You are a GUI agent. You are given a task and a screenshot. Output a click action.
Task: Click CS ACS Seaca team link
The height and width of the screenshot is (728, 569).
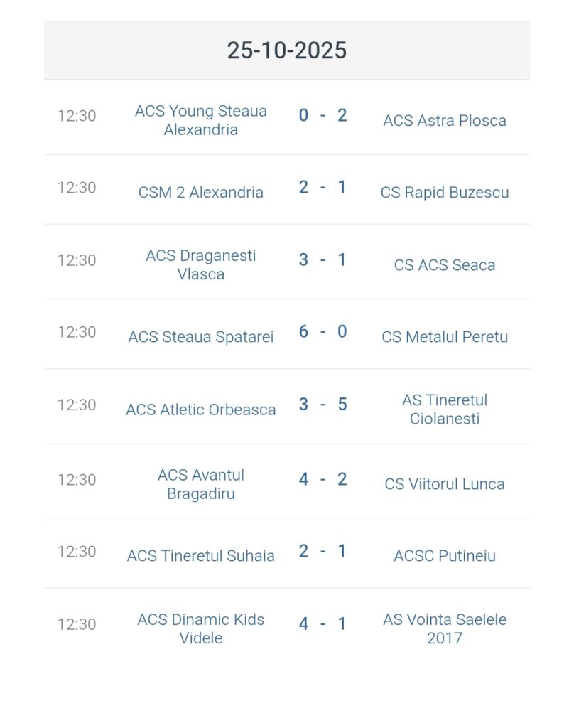(x=445, y=264)
